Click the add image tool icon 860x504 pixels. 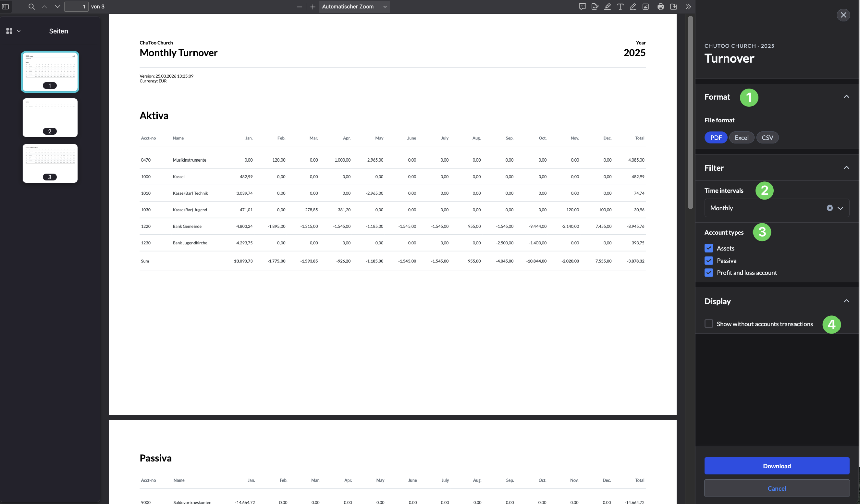pyautogui.click(x=645, y=6)
